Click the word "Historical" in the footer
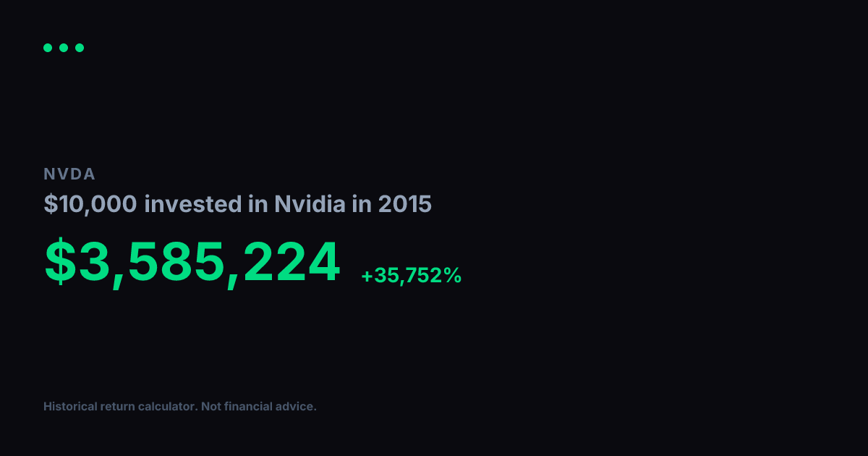868x456 pixels. pyautogui.click(x=70, y=407)
